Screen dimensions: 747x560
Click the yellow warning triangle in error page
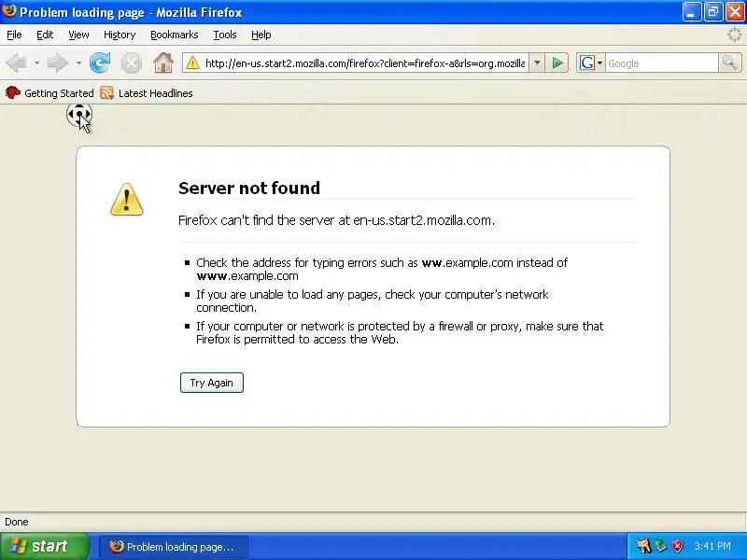tap(126, 200)
